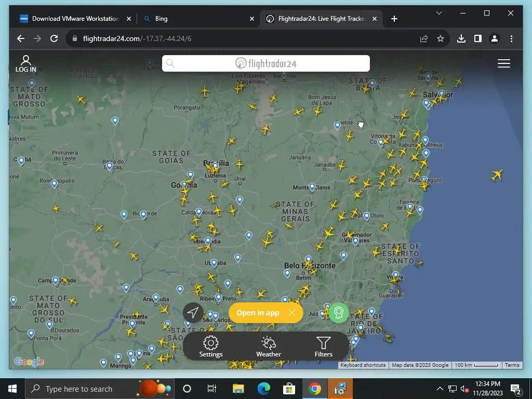Reload the flightradar24 page
The image size is (532, 399).
[54, 38]
